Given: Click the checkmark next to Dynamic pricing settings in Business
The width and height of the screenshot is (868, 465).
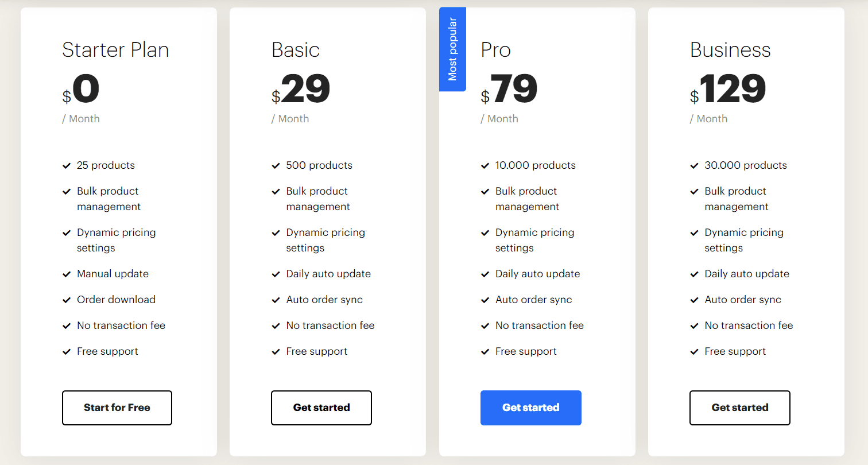Looking at the screenshot, I should [x=694, y=232].
